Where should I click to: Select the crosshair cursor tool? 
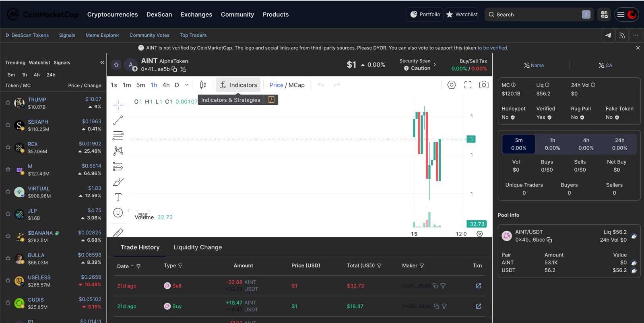[118, 105]
